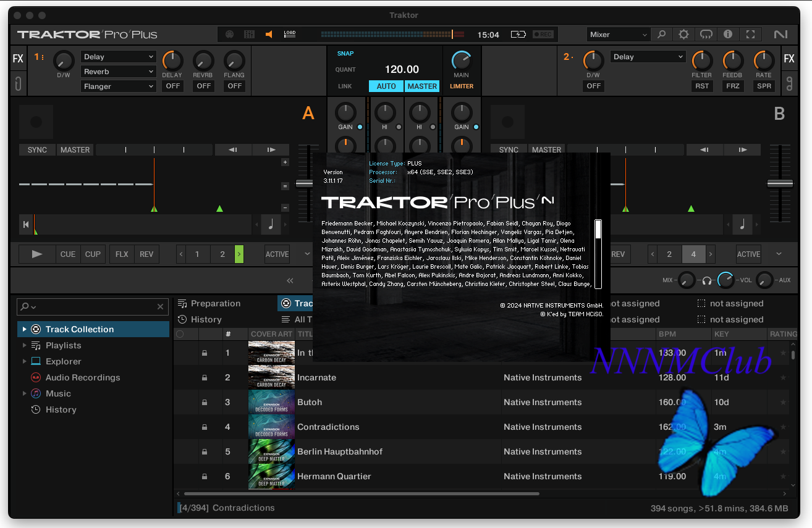Click the battery indicator icon in the header

(518, 35)
